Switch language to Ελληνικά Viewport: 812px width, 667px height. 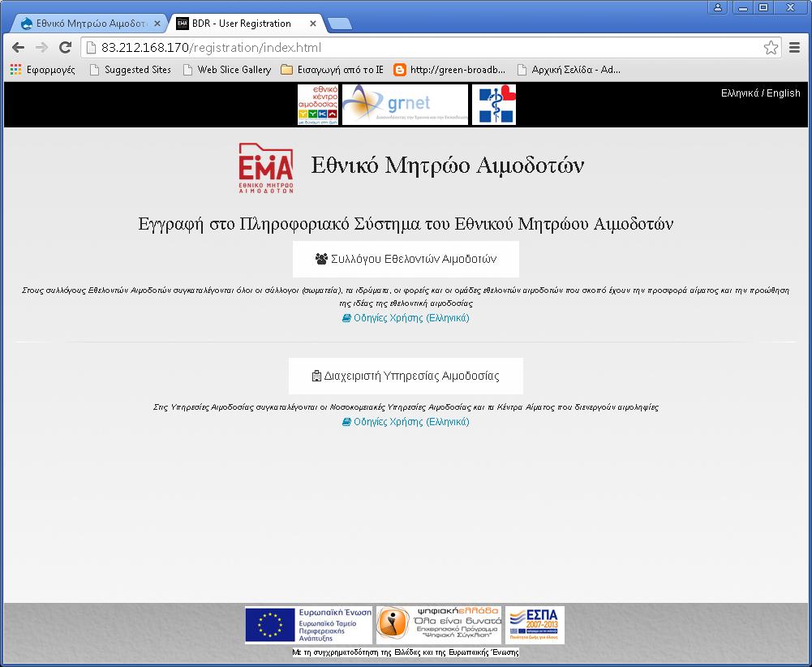pyautogui.click(x=740, y=93)
